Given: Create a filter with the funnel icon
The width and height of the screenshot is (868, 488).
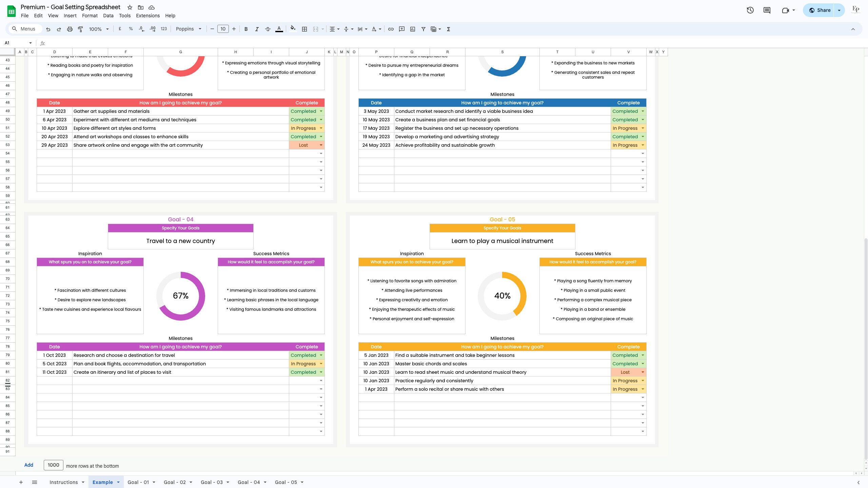Looking at the screenshot, I should 423,29.
